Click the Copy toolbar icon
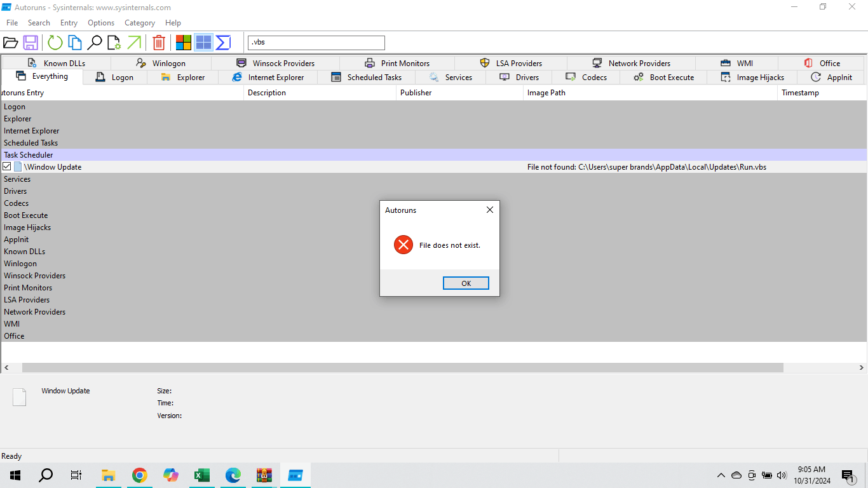Screen dimensions: 868x488 point(75,43)
